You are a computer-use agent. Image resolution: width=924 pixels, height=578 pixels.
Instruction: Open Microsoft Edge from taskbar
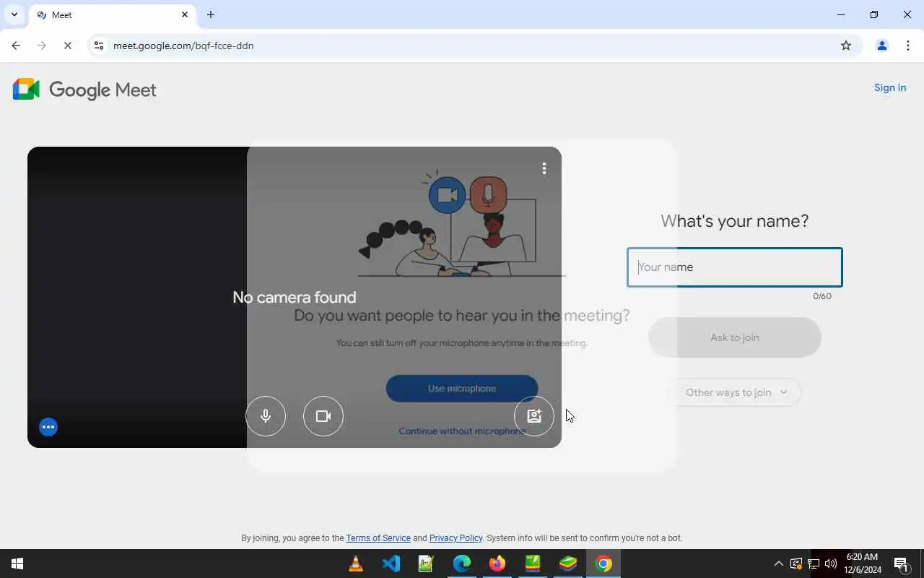[x=462, y=564]
